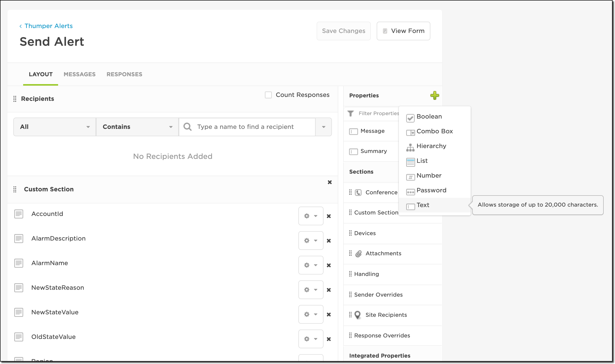Click the List property type icon

(410, 162)
